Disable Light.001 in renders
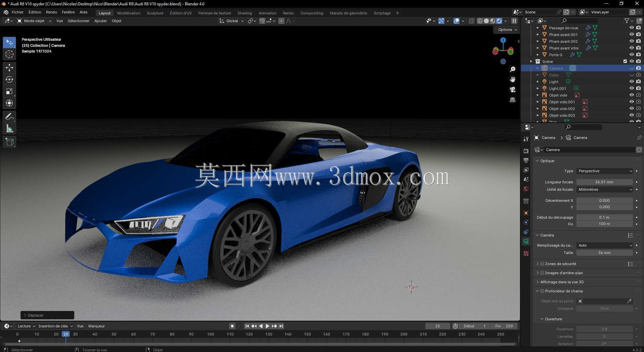Viewport: 644px width, 352px height. point(638,89)
